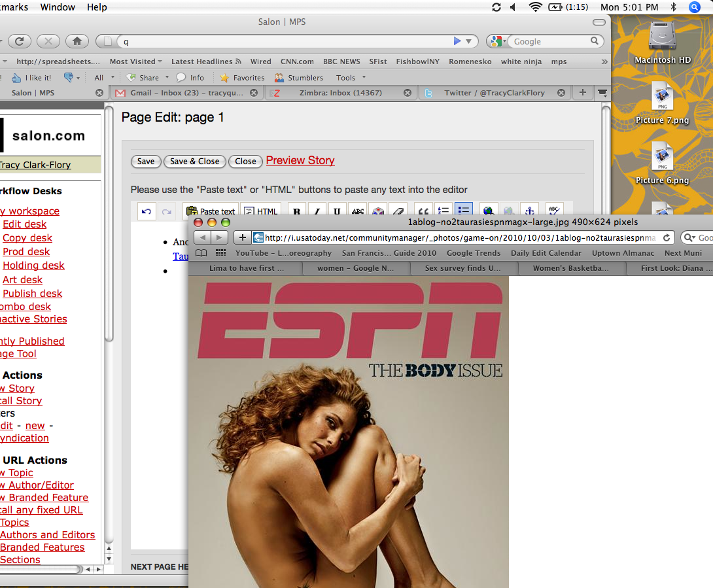
Task: Open a new Firefox tab with plus button
Action: point(582,93)
